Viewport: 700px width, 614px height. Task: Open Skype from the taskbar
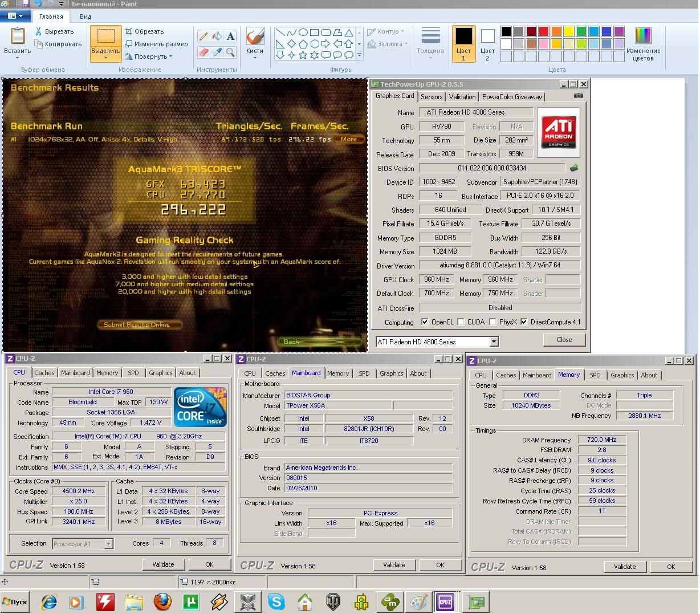[x=276, y=601]
